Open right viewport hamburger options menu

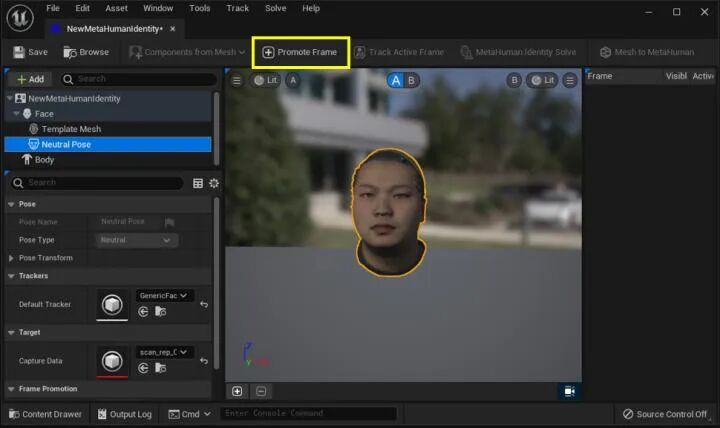point(570,81)
